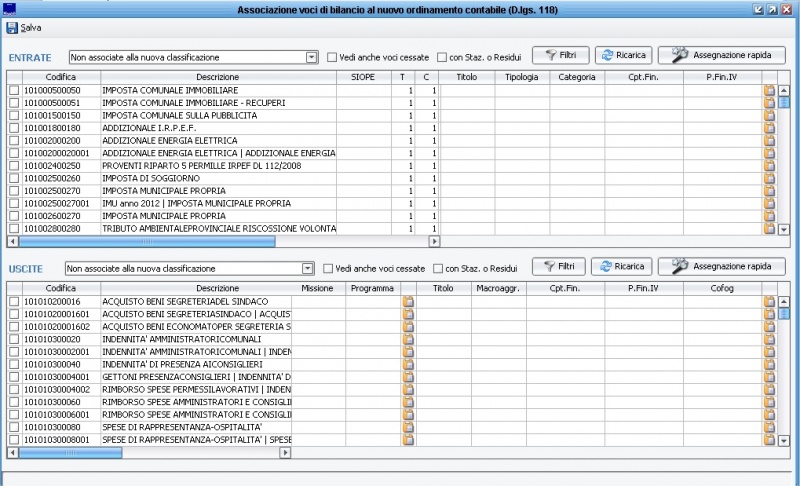Sort Entrate by the Codifica column header
The height and width of the screenshot is (486, 800).
[61, 77]
